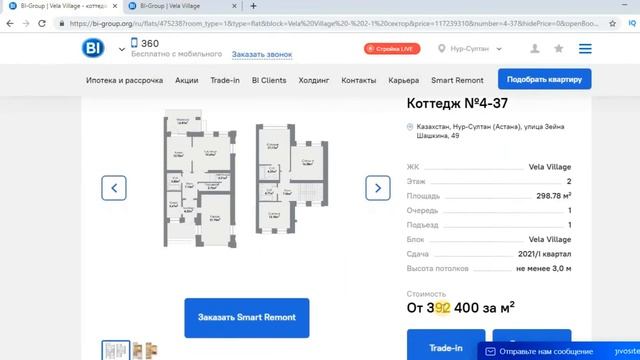This screenshot has height=360, width=640.
Task: Open Карьера menu item
Action: (404, 80)
